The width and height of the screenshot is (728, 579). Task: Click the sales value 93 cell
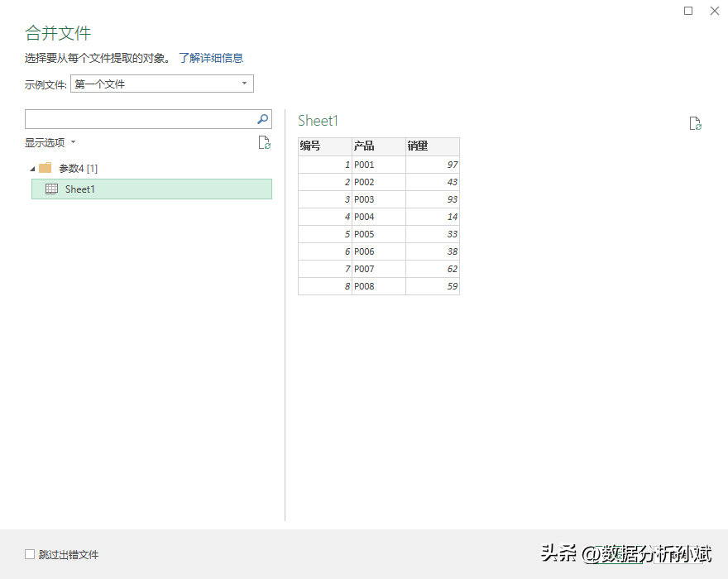tap(433, 199)
